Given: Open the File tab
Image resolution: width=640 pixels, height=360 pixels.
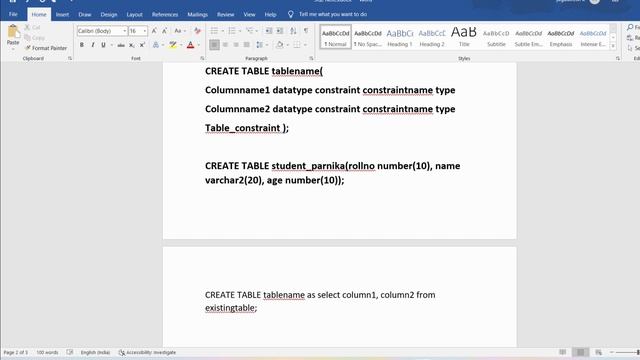Looking at the screenshot, I should coord(13,14).
